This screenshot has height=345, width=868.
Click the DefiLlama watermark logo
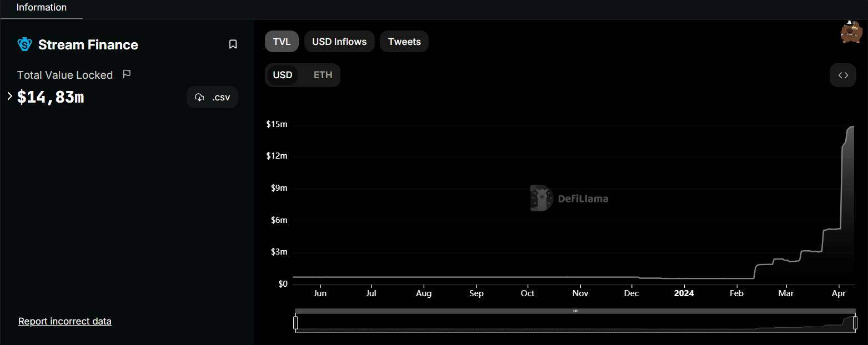(x=569, y=198)
